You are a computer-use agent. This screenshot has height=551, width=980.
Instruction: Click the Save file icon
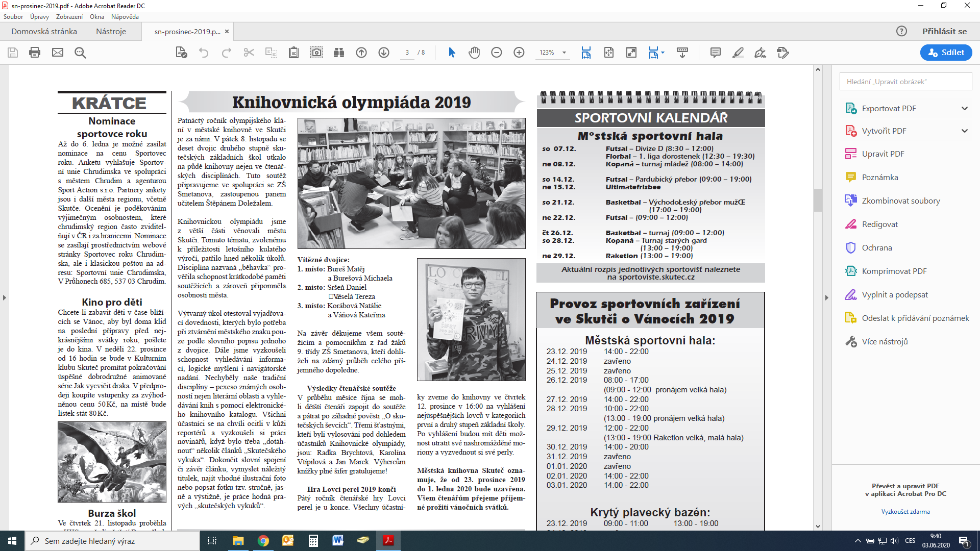(13, 53)
